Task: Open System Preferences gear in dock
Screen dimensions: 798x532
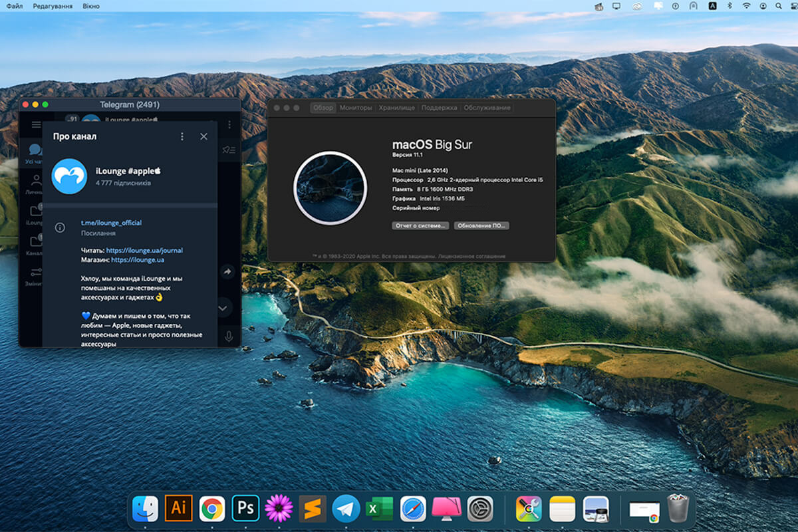Action: pyautogui.click(x=480, y=509)
